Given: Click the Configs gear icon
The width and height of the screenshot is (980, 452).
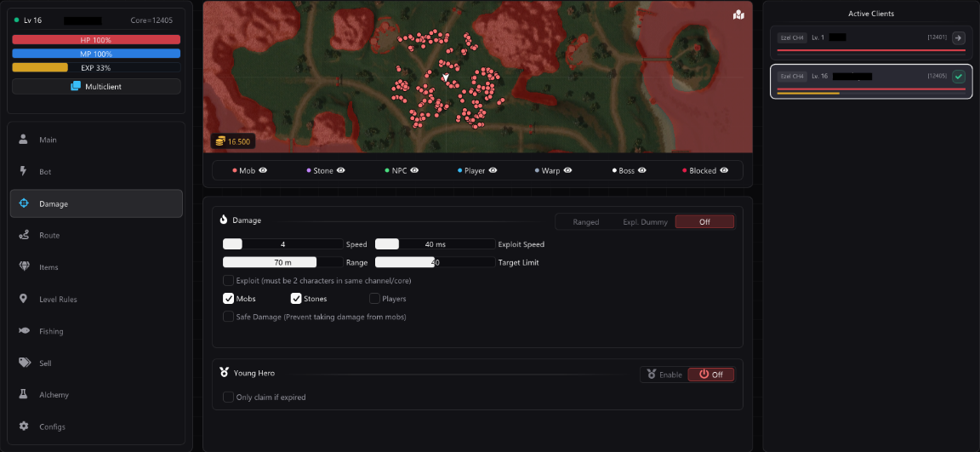Looking at the screenshot, I should point(24,426).
